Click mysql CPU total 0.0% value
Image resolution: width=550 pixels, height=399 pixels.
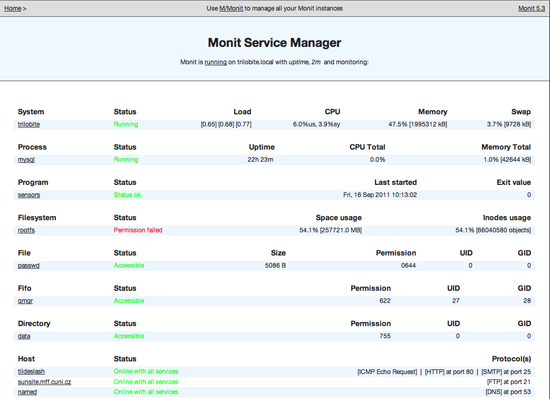(x=377, y=160)
